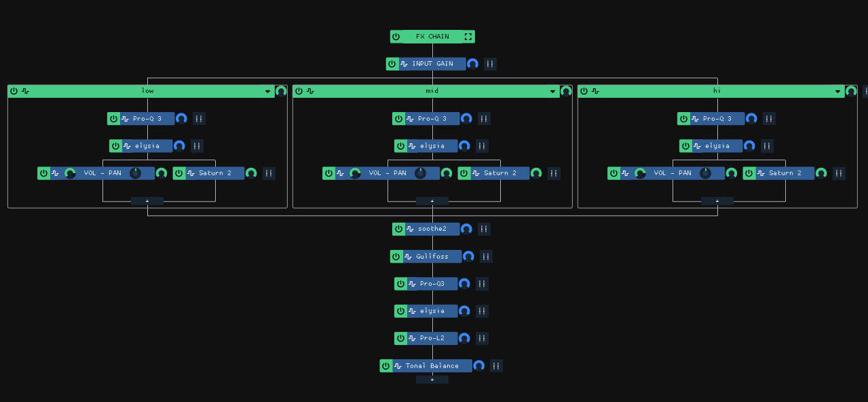Select the mid band title text
The image size is (868, 402).
[x=432, y=91]
